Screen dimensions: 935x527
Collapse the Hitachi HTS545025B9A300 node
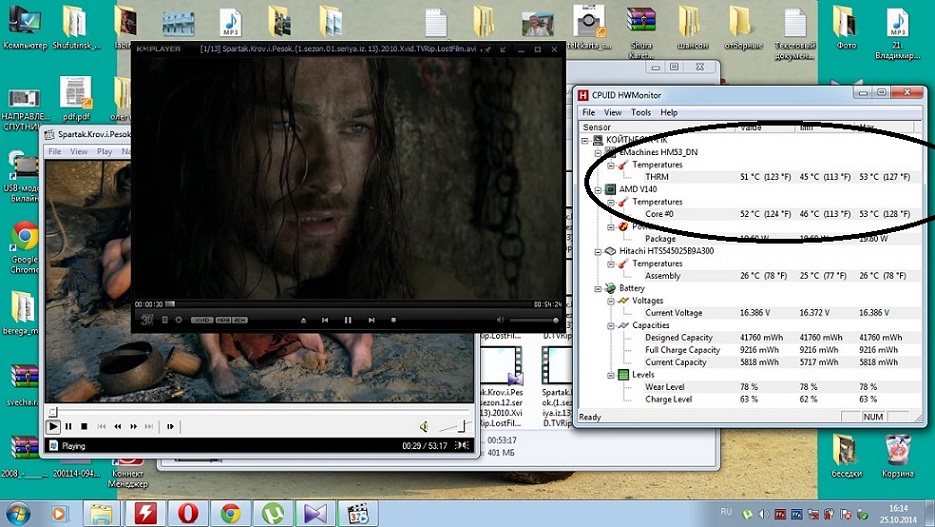(x=598, y=252)
